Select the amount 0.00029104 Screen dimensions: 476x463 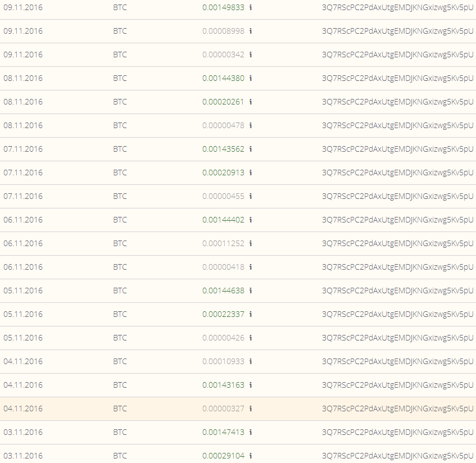(223, 456)
